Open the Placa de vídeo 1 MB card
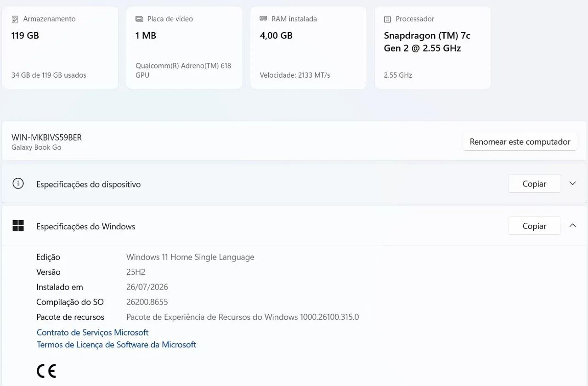Image resolution: width=588 pixels, height=386 pixels. (x=184, y=47)
